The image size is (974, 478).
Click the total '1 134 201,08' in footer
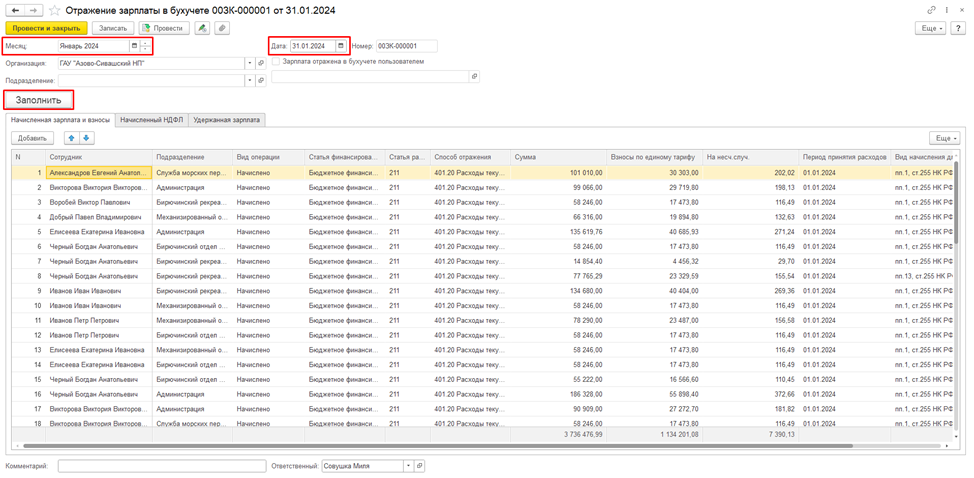click(x=681, y=435)
